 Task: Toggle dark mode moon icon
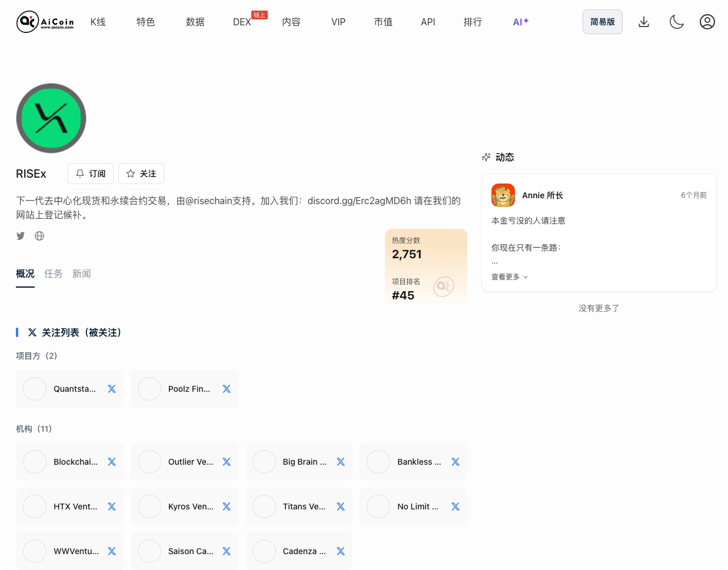(x=677, y=22)
